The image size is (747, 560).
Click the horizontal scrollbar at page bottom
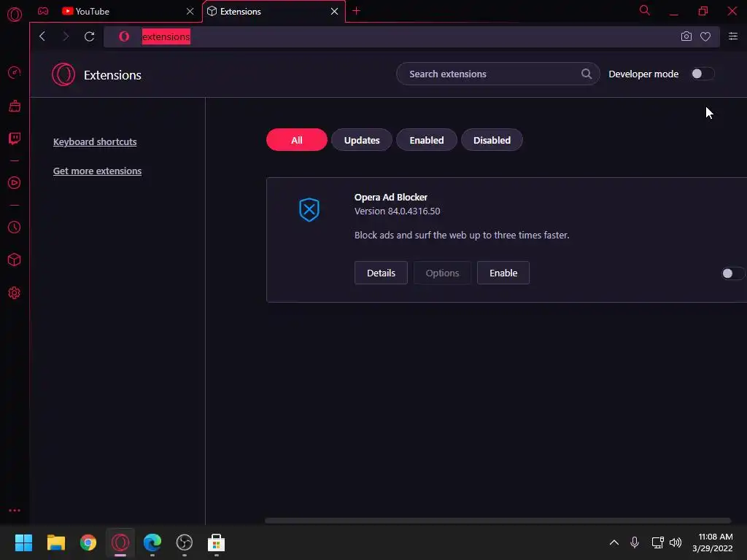[x=498, y=521]
